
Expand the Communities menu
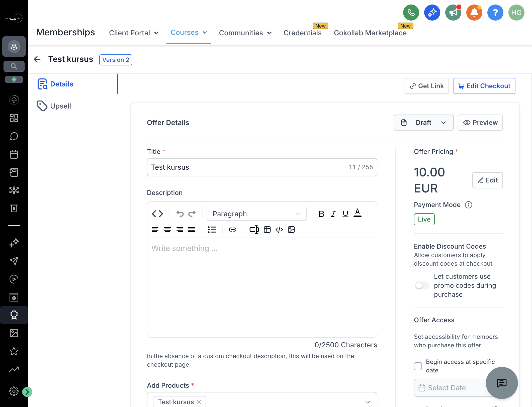[x=245, y=33]
